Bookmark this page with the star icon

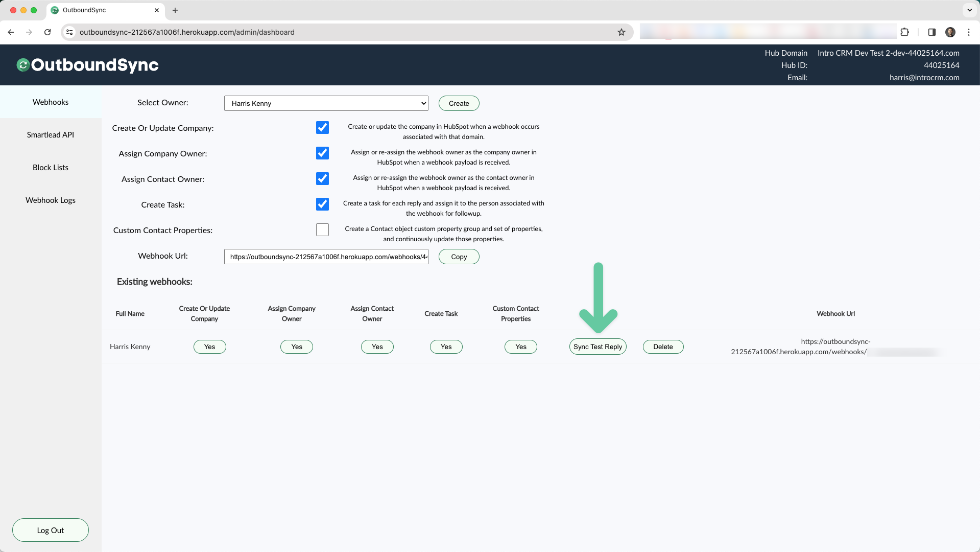(622, 32)
